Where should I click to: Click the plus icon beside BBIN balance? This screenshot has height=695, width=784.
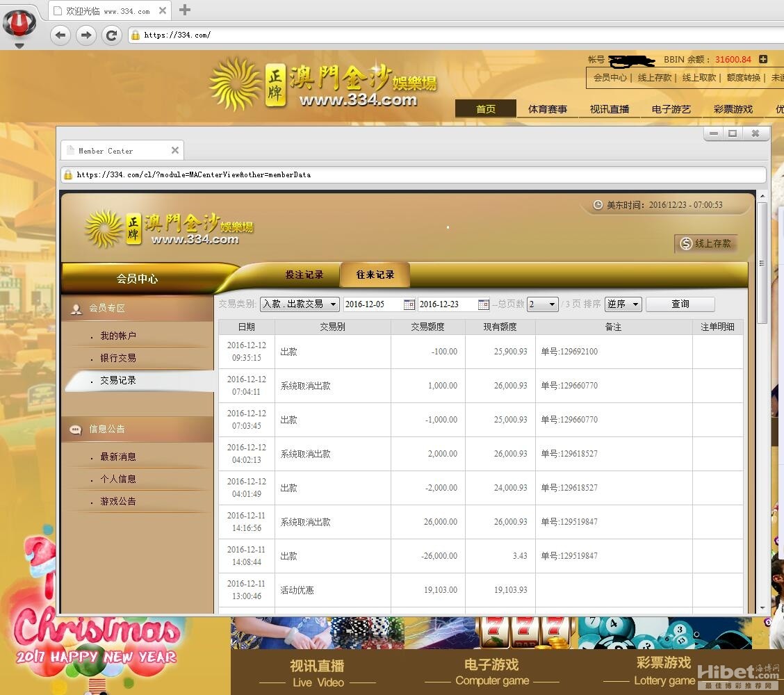tap(763, 60)
